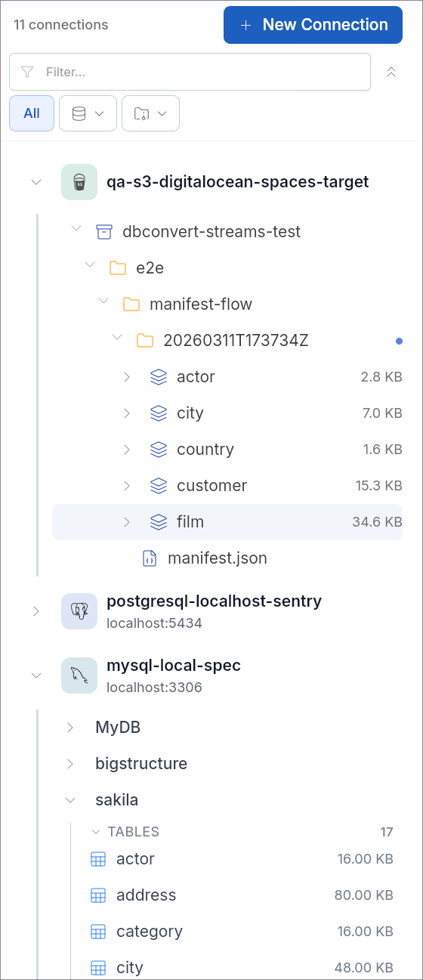Viewport: 423px width, 980px height.
Task: Select the film row label
Action: point(190,522)
